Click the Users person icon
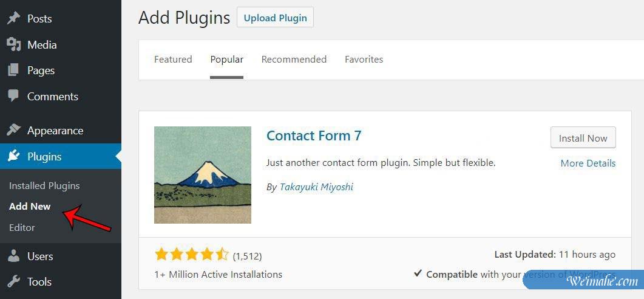644x299 pixels. pos(13,256)
